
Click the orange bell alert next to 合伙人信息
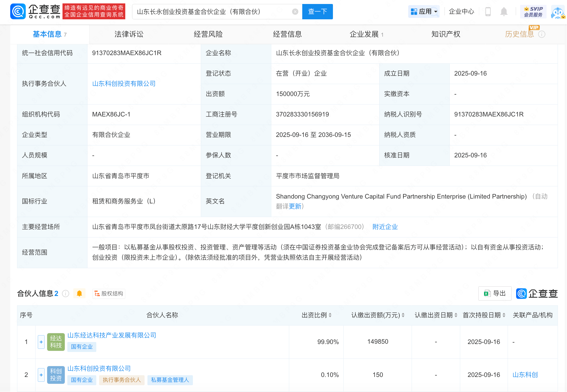(80, 293)
